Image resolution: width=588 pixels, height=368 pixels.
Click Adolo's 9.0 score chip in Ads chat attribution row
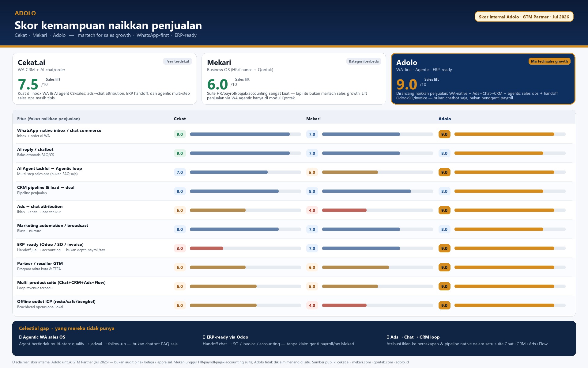pyautogui.click(x=444, y=210)
